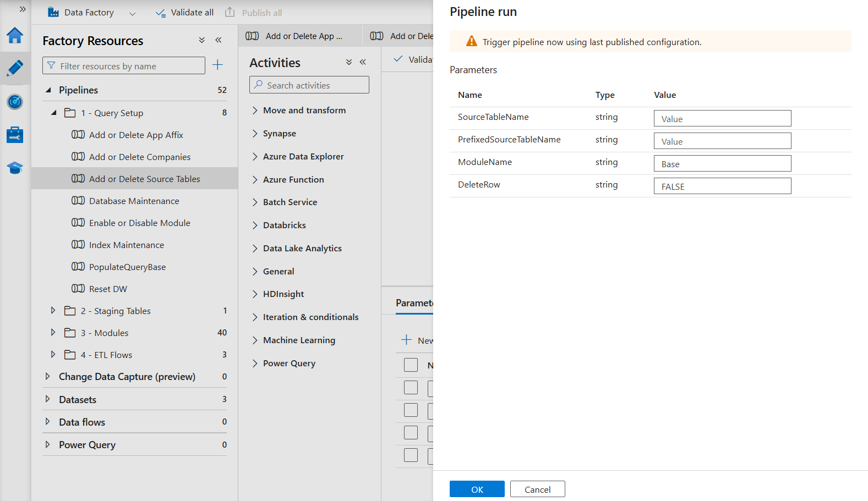The height and width of the screenshot is (501, 868).
Task: Collapse the Activities panel with double chevron
Action: coord(363,62)
